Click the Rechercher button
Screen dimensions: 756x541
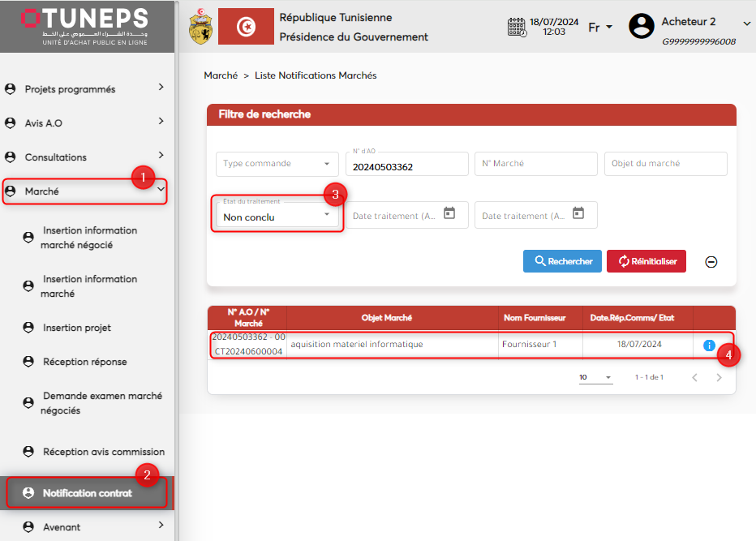[x=562, y=261]
